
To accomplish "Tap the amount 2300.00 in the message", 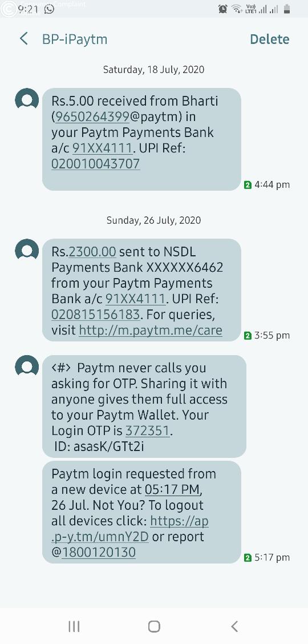I will coord(93,251).
